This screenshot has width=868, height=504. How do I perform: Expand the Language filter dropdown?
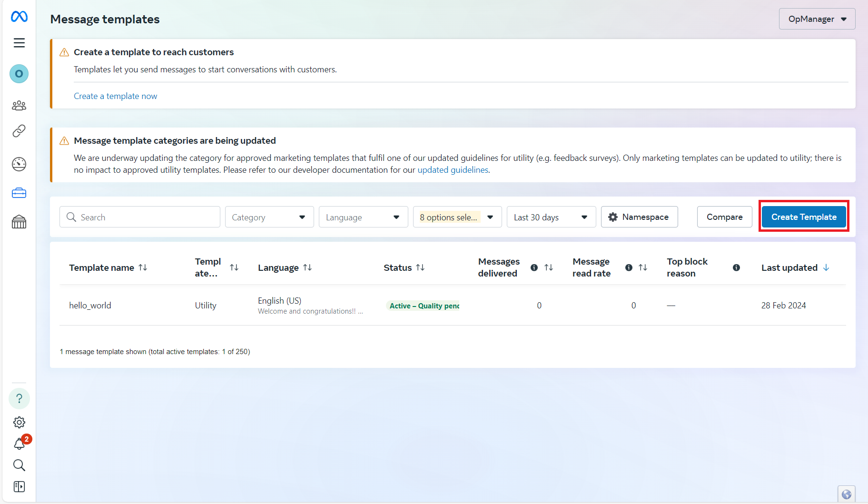tap(363, 217)
